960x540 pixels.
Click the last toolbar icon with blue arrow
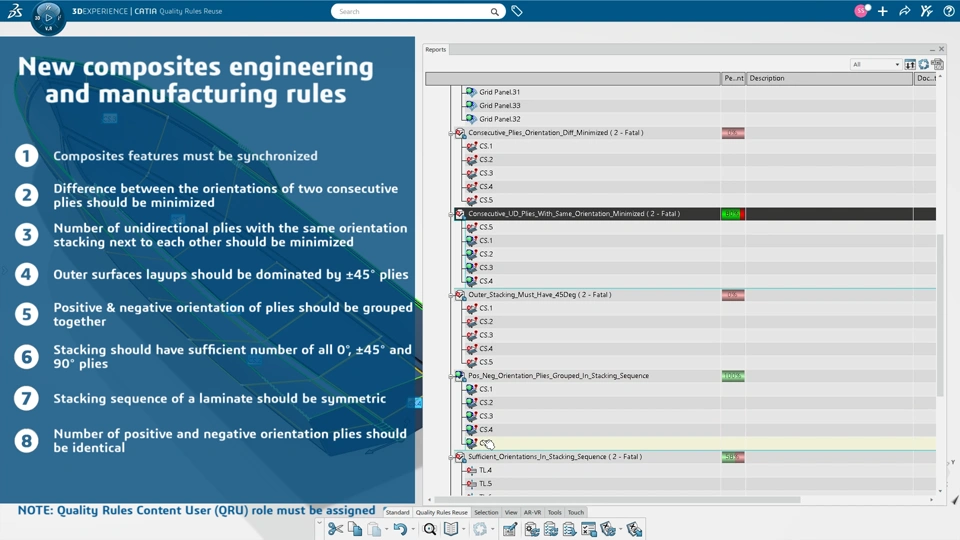[634, 529]
